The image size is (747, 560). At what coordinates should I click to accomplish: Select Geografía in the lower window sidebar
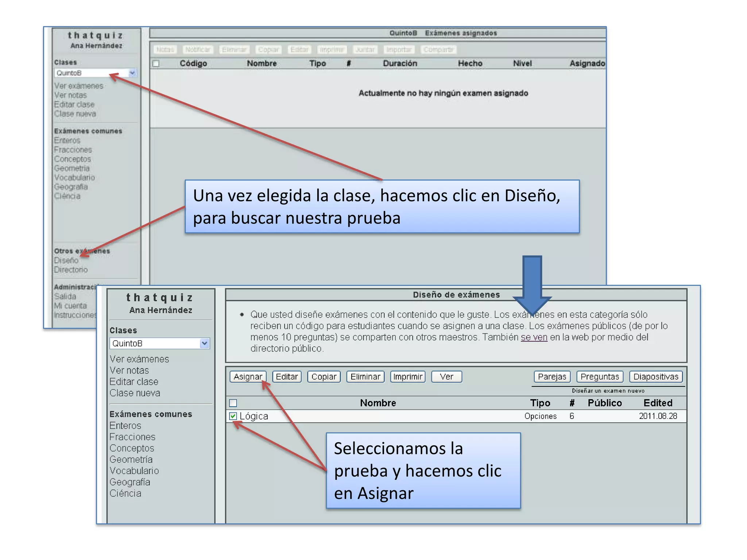click(x=130, y=482)
